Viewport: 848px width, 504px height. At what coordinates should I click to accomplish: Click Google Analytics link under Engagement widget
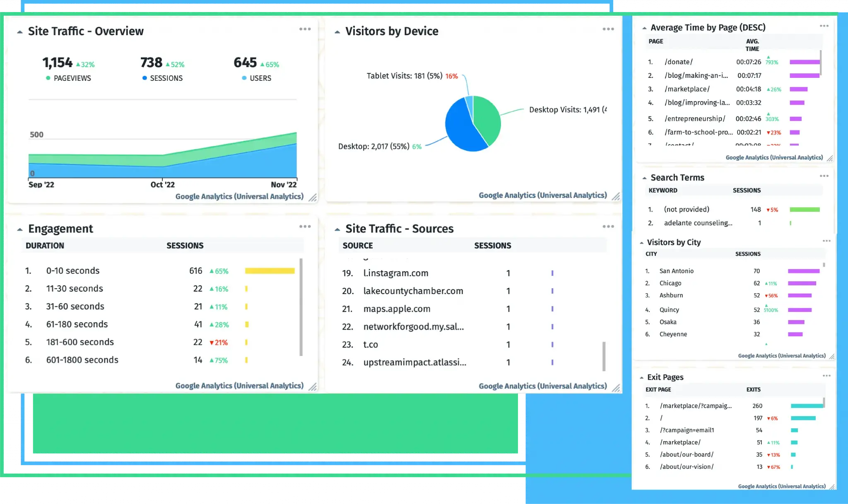coord(239,386)
